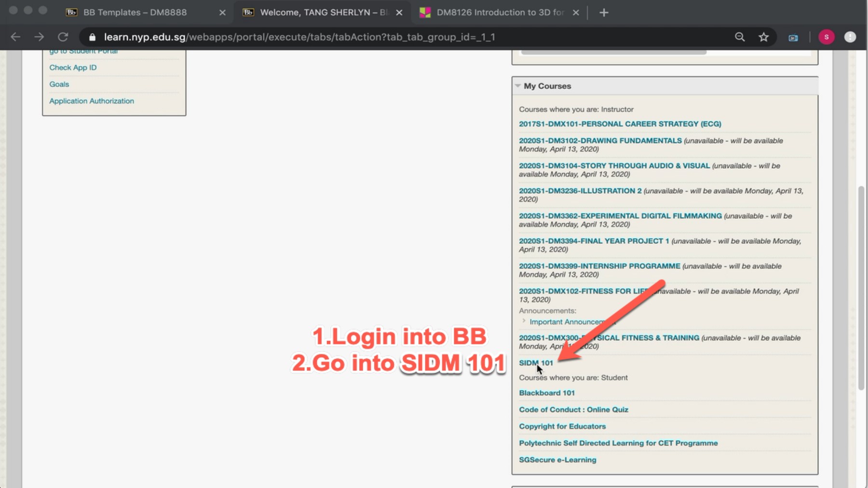868x488 pixels.
Task: Click the zoom-out magnifier icon
Action: pyautogui.click(x=739, y=37)
